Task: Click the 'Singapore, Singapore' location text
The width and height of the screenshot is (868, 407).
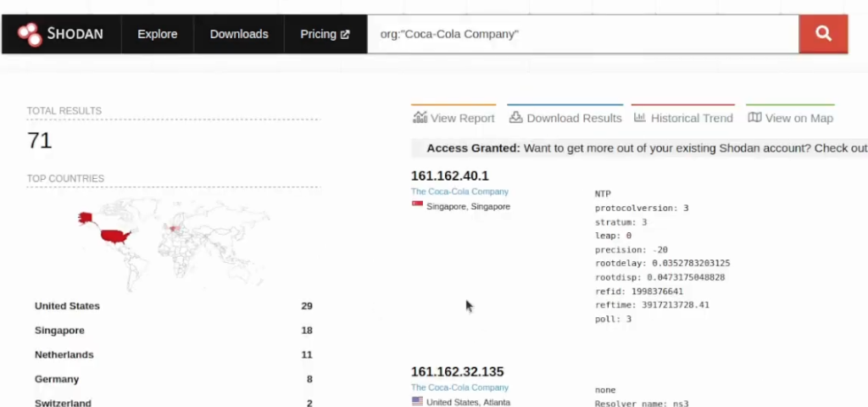Action: (468, 207)
